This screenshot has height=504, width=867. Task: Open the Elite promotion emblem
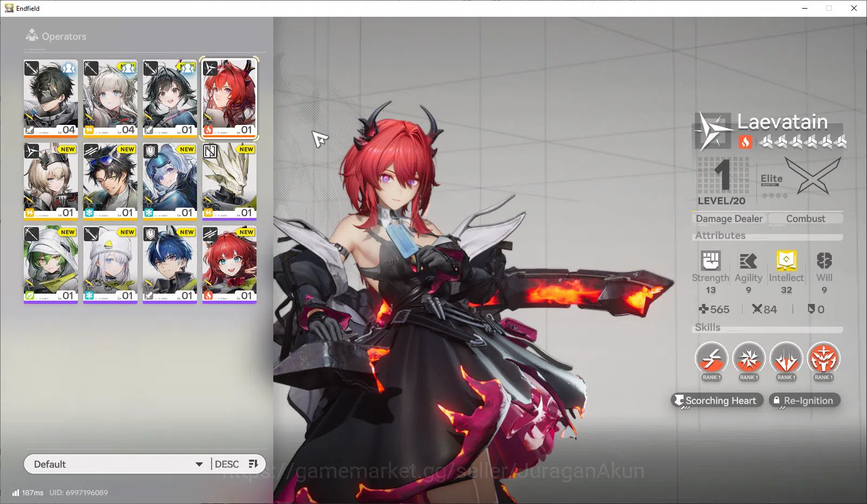pyautogui.click(x=812, y=176)
